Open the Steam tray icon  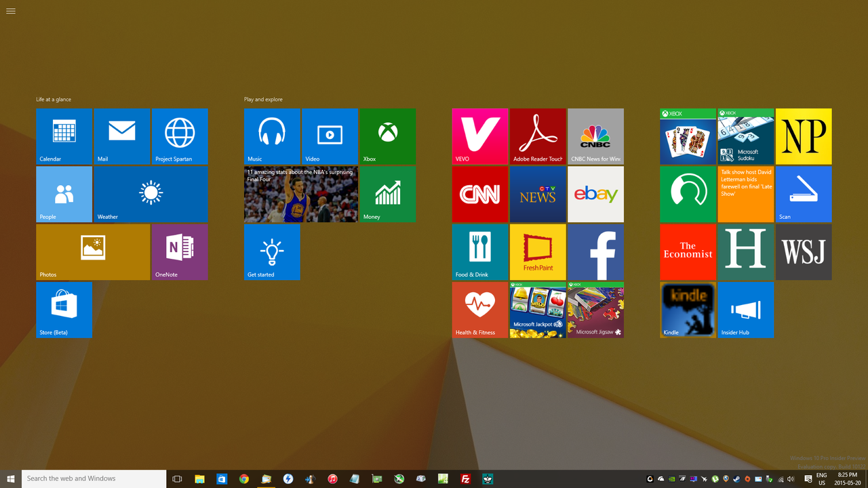(x=736, y=479)
